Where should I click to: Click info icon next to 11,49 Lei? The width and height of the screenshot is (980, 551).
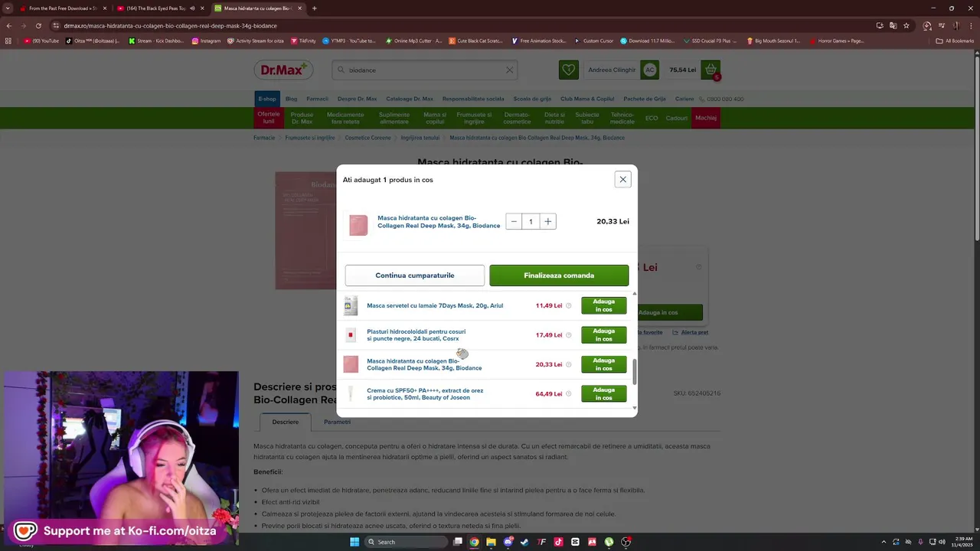tap(568, 305)
